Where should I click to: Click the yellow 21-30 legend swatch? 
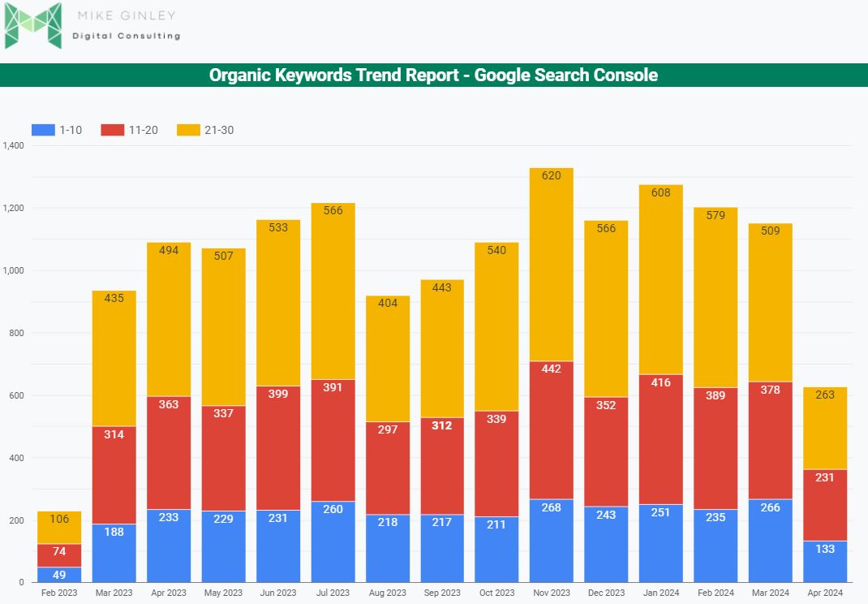(188, 130)
